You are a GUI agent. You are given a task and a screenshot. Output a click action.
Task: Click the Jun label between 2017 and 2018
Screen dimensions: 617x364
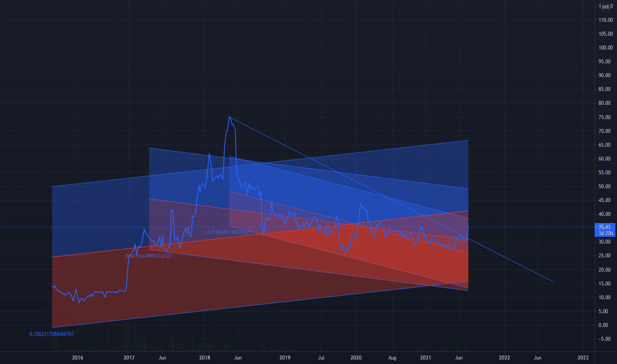coord(162,357)
